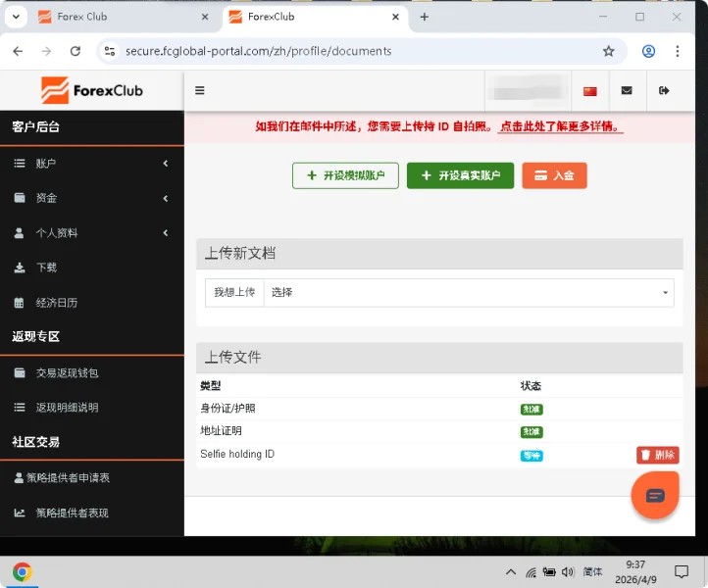Expand the 账户 sidebar menu
Viewport: 708px width, 588px height.
click(x=92, y=164)
